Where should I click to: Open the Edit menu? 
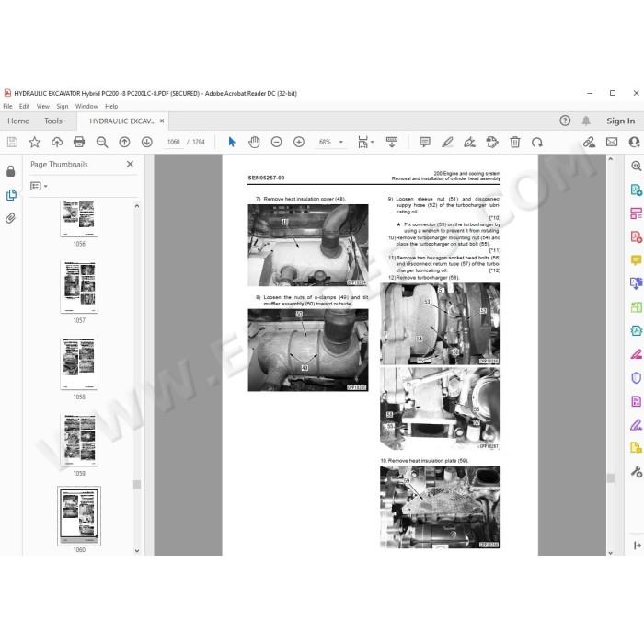point(24,107)
